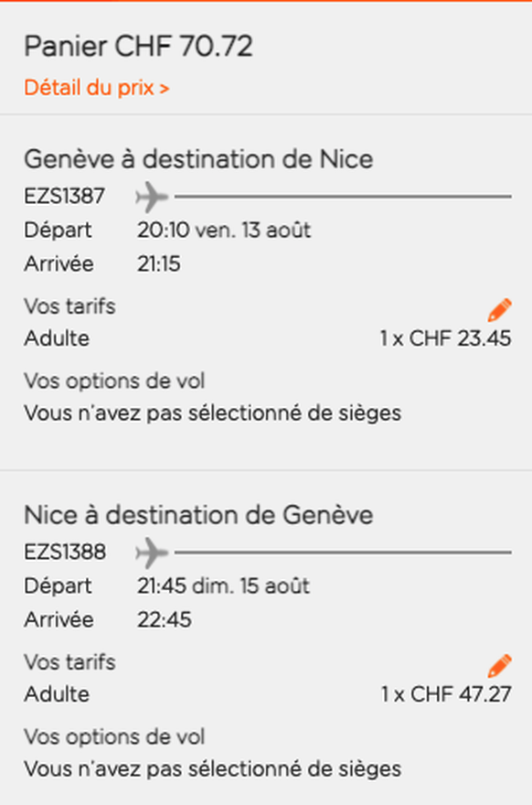The image size is (532, 805).
Task: Click Vos options de vol for outbound flight
Action: [114, 381]
